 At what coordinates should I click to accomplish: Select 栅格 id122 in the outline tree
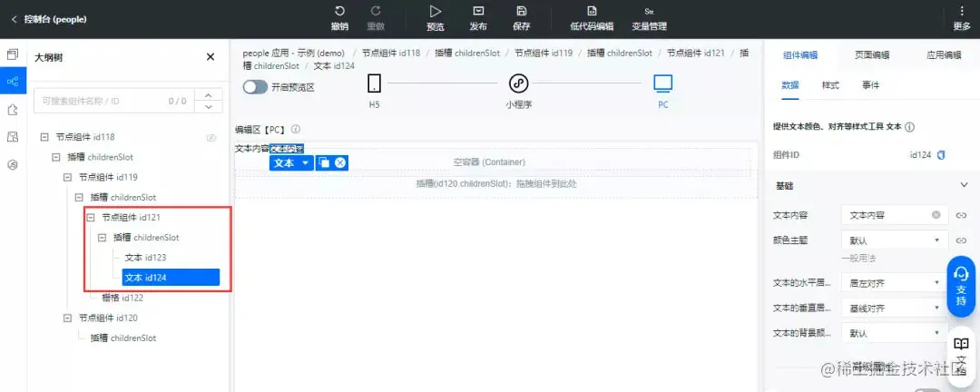[122, 298]
